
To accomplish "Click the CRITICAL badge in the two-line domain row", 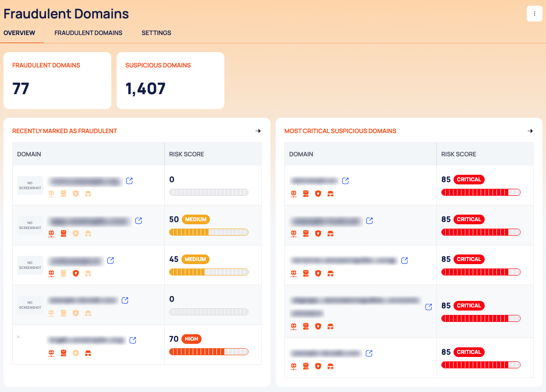I will [x=469, y=306].
